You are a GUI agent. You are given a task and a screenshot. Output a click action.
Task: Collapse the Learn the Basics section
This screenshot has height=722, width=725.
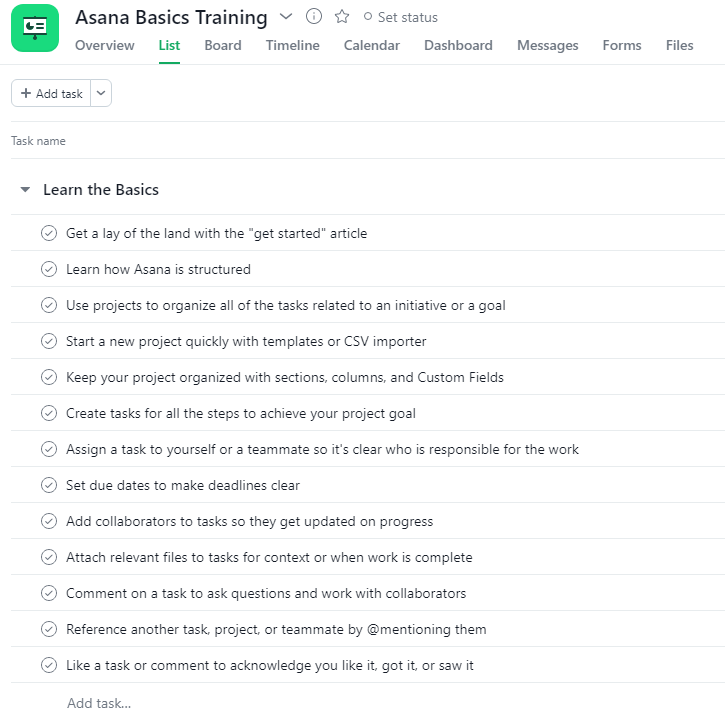[x=25, y=190]
